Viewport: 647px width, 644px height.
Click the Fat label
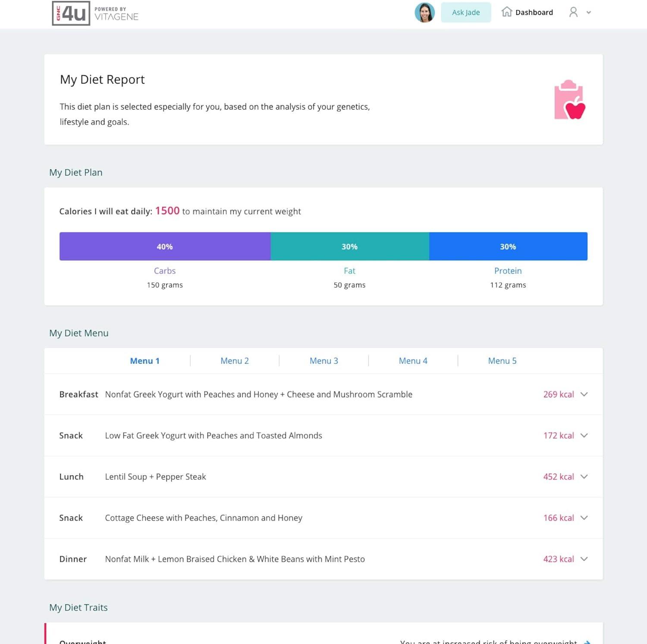tap(349, 271)
